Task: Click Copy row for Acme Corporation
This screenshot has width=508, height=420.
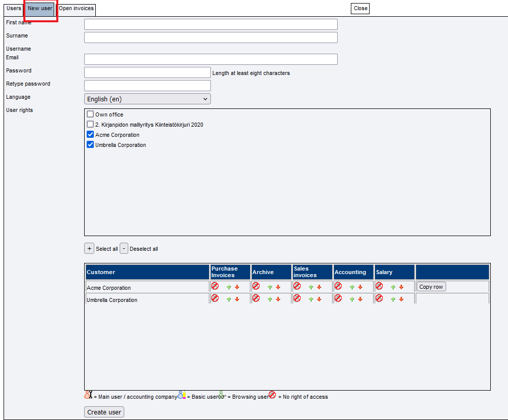Action: [431, 287]
